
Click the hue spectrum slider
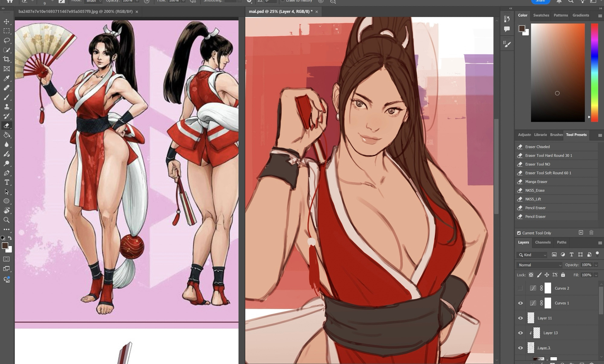click(594, 72)
